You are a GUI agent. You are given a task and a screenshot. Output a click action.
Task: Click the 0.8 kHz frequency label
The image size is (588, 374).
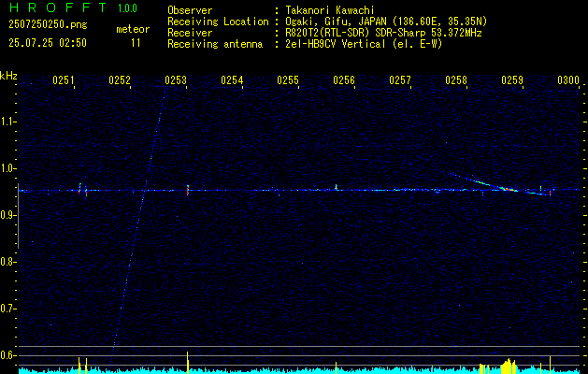pos(7,262)
